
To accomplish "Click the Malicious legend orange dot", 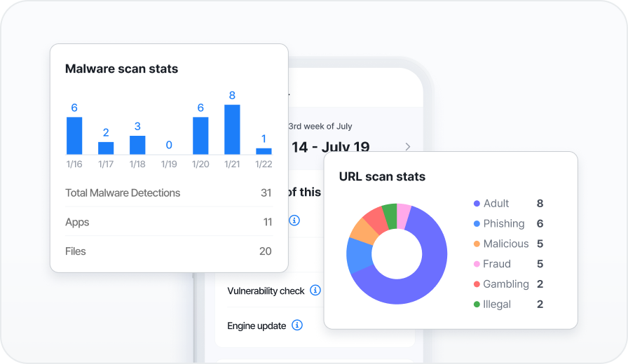I will tap(477, 244).
